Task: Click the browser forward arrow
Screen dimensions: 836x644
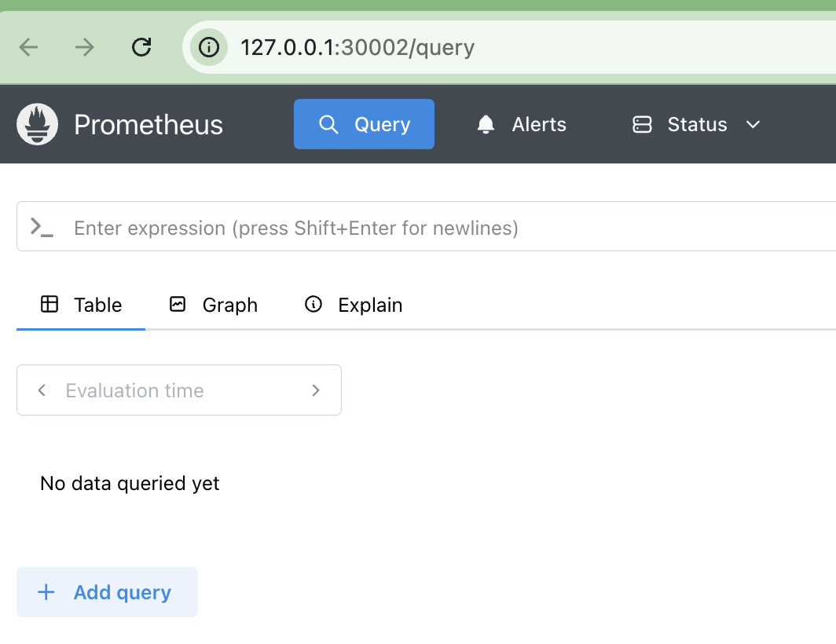Action: (85, 47)
